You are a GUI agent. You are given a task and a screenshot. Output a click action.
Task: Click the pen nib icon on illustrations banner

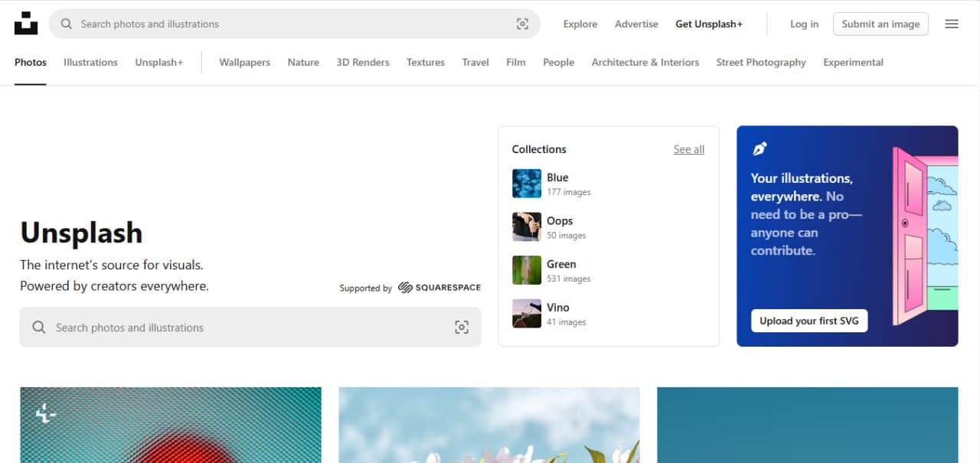tap(759, 148)
